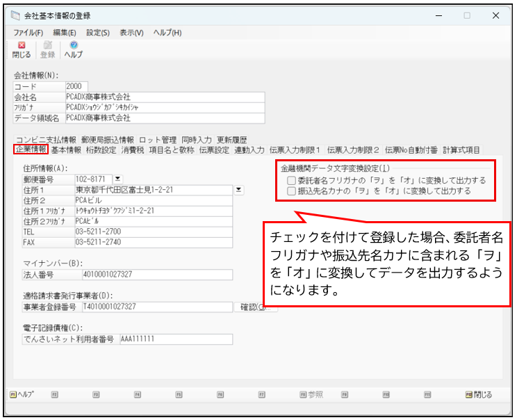Click the 閉じる toolbar icon
This screenshot has width=517, height=420.
click(22, 50)
